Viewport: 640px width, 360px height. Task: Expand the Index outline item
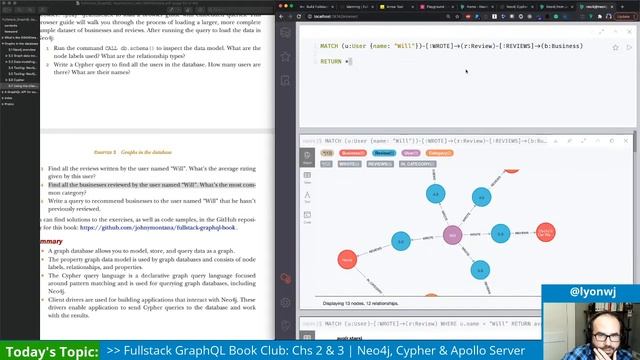pos(2,98)
